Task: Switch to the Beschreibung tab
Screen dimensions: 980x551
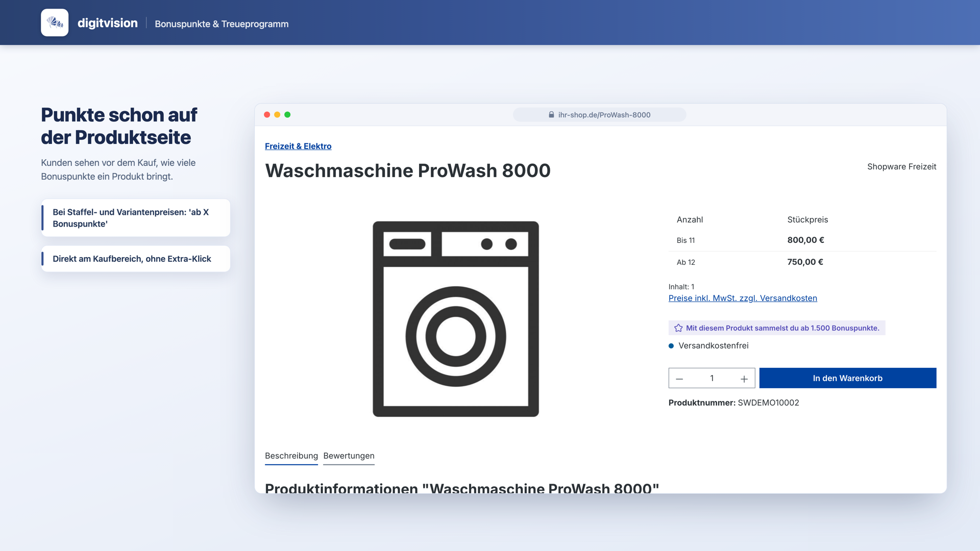Action: point(291,456)
